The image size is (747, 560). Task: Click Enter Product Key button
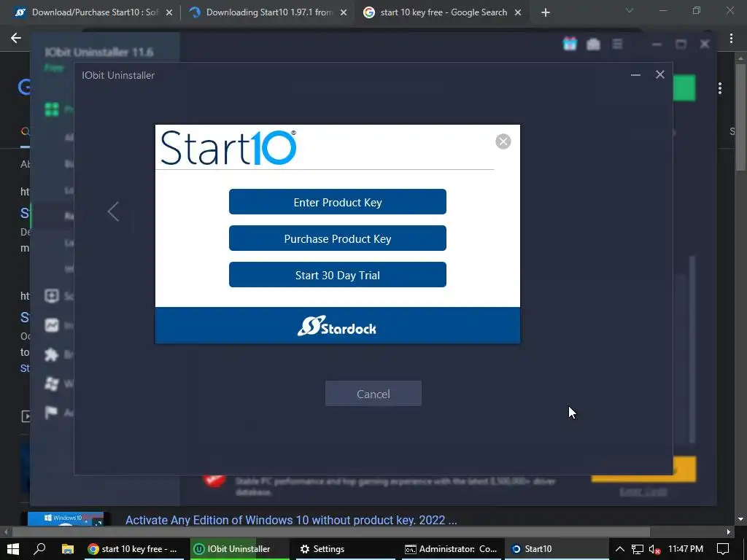(x=337, y=202)
